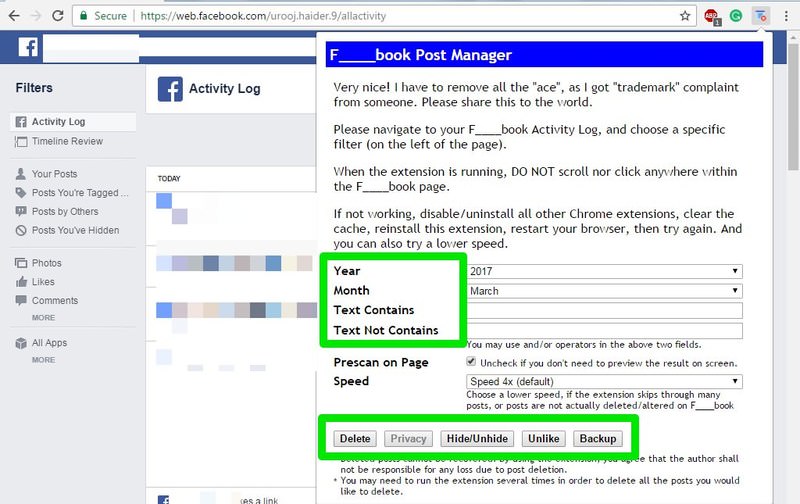
Task: Select Activity Log filter
Action: pos(73,122)
